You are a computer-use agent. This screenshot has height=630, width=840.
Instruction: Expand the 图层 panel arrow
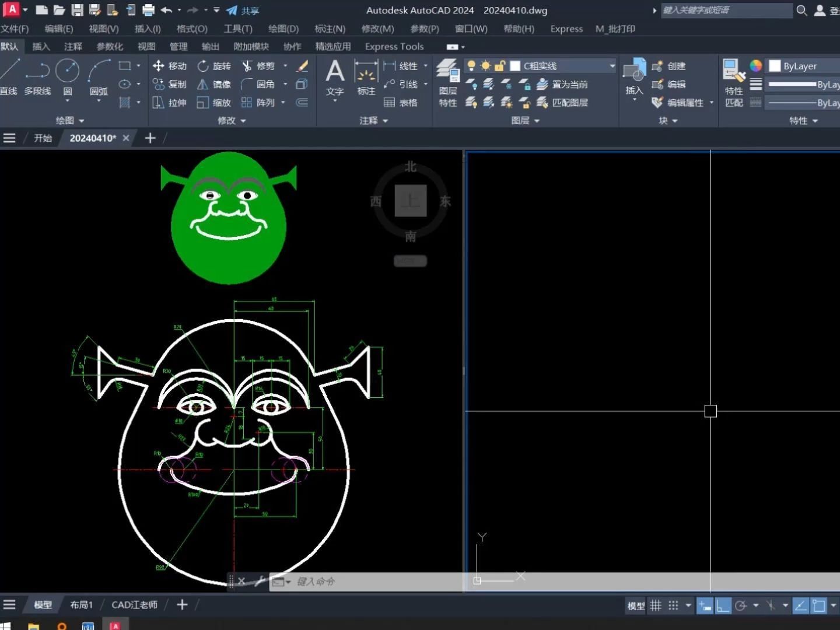537,121
